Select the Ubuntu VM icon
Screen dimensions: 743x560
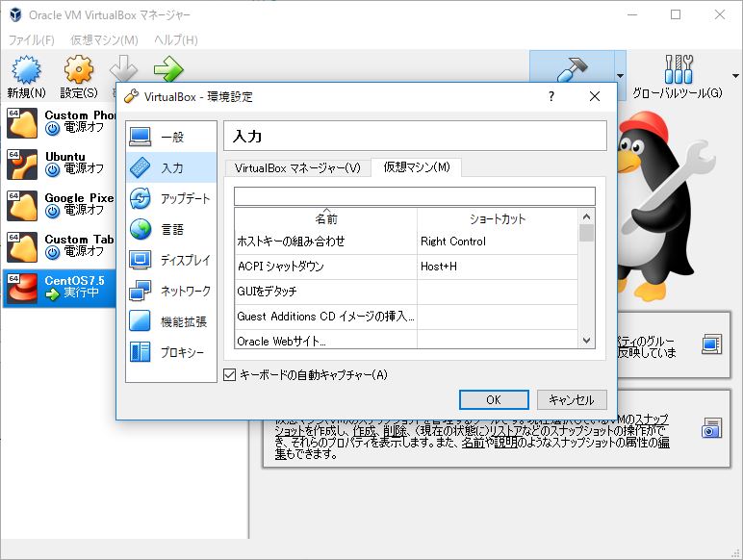click(x=22, y=164)
